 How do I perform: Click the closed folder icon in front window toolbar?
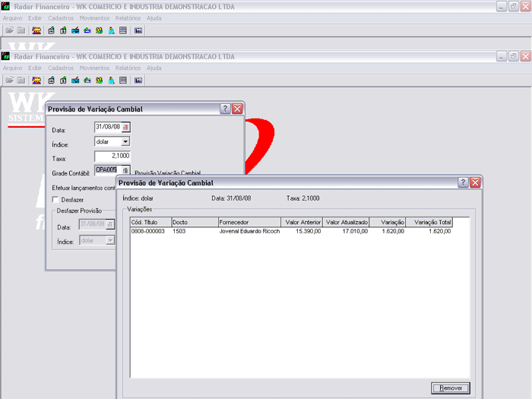pos(21,80)
